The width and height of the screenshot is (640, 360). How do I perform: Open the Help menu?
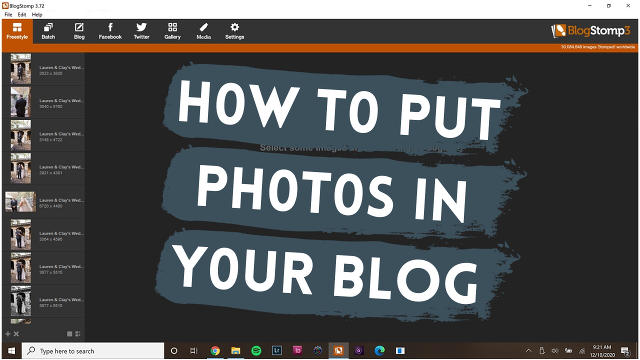point(37,14)
